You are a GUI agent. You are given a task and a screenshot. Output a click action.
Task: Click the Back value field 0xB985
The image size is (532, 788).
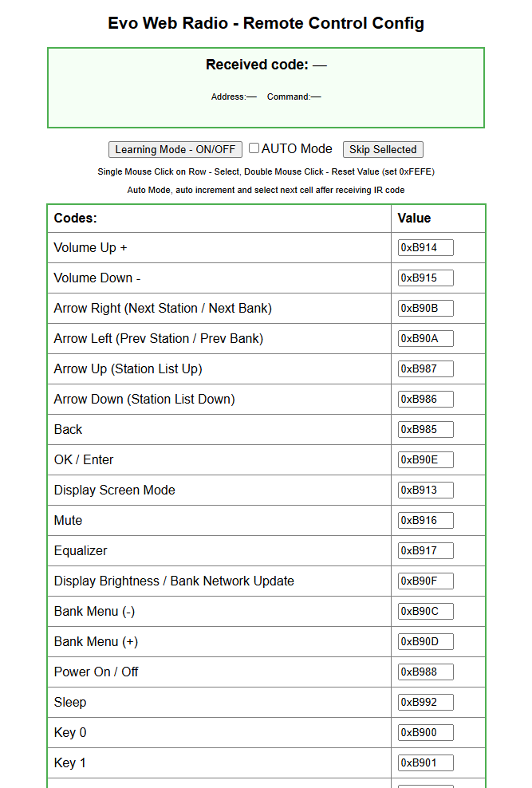click(x=425, y=429)
